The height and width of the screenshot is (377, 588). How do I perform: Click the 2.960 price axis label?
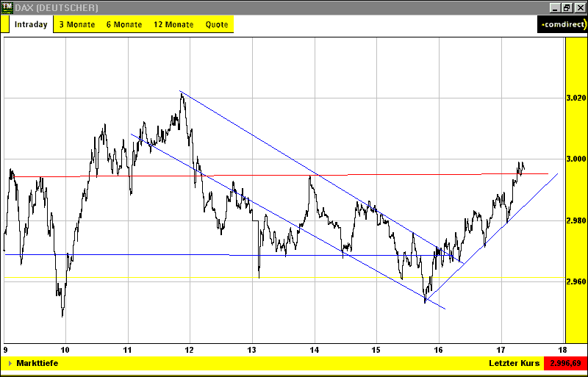coord(576,281)
